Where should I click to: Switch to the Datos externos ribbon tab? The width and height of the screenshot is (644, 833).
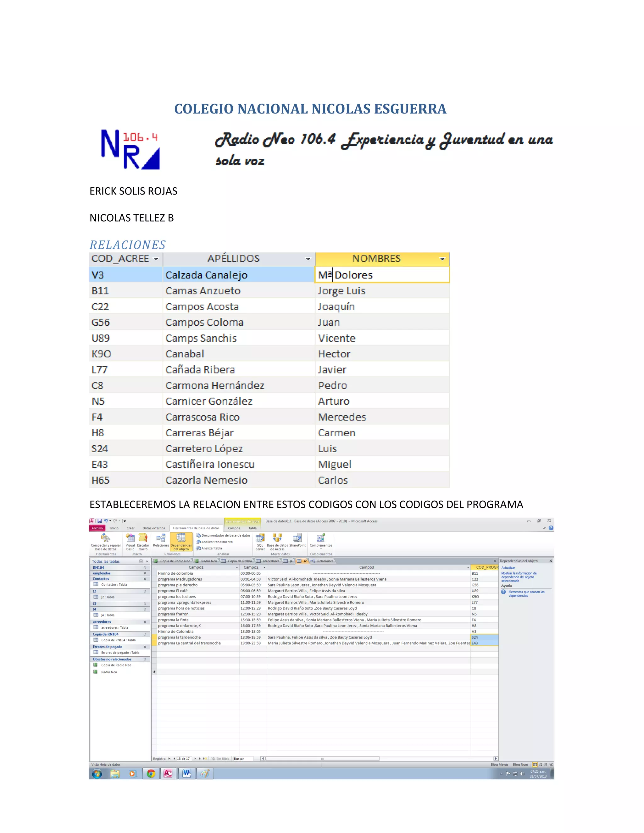[x=153, y=528]
